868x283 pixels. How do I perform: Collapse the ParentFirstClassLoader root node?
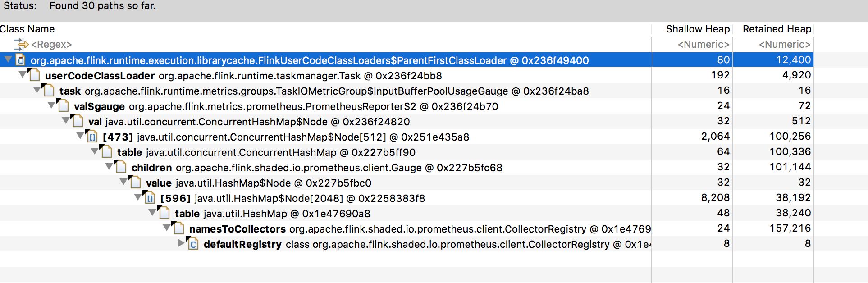point(8,59)
